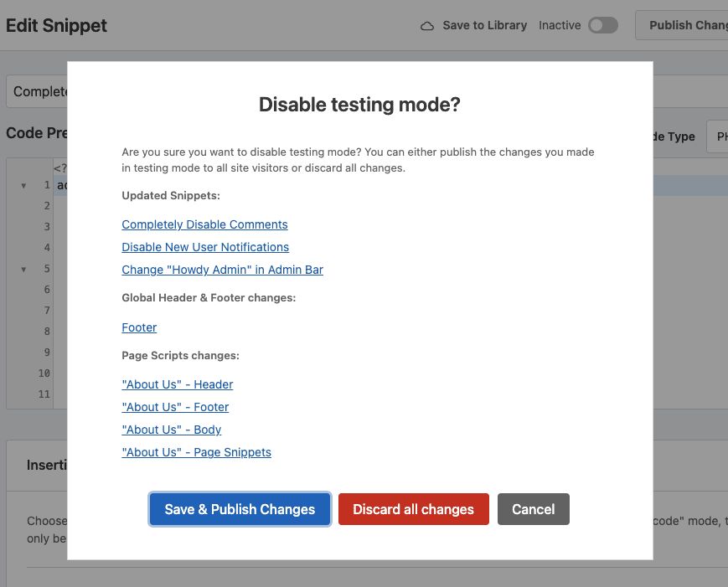Click the Save to Library cloud icon
This screenshot has height=587, width=728.
pyautogui.click(x=427, y=26)
